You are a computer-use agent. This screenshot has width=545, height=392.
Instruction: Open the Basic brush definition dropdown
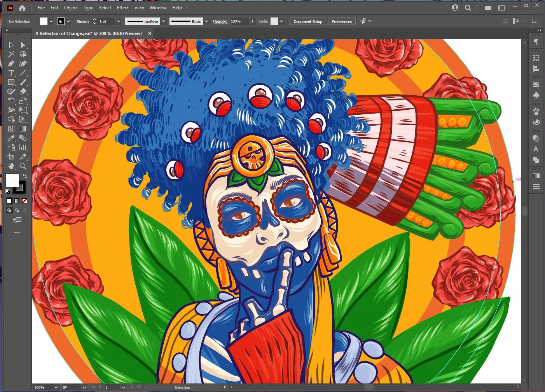click(207, 21)
